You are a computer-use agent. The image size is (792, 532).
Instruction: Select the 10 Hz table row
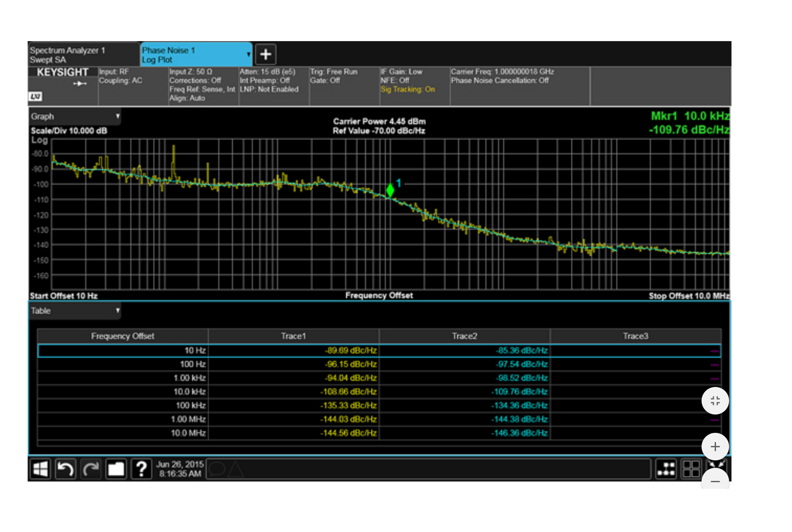click(x=379, y=351)
